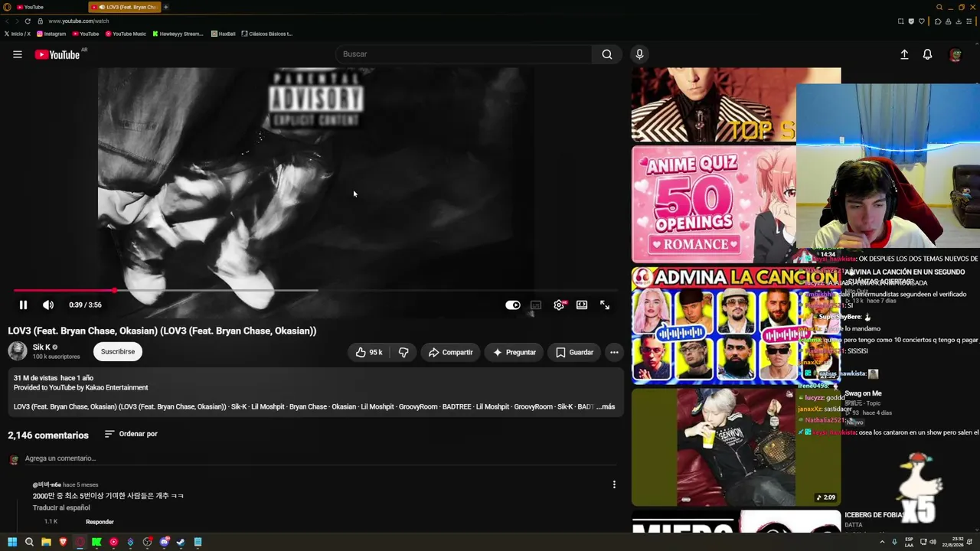The image size is (980, 551).
Task: Open player settings gear
Action: [559, 305]
